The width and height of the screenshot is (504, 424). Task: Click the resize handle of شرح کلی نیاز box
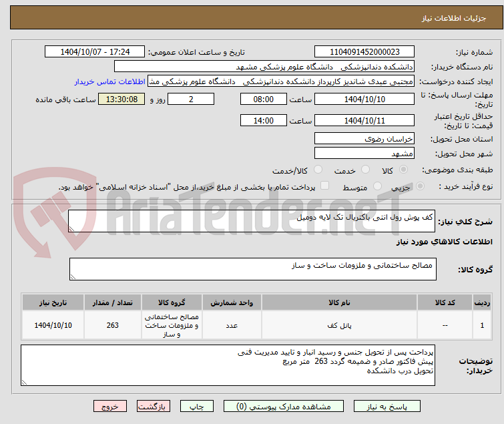click(x=71, y=229)
